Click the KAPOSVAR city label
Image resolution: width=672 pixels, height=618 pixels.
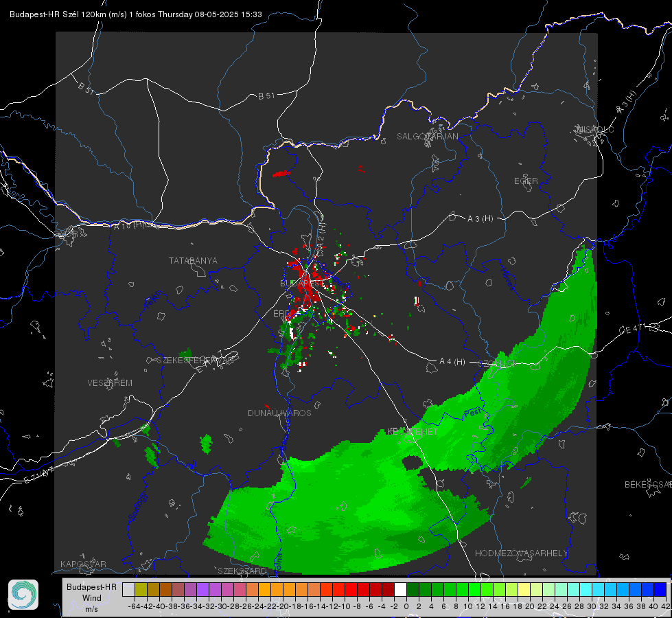click(x=83, y=564)
